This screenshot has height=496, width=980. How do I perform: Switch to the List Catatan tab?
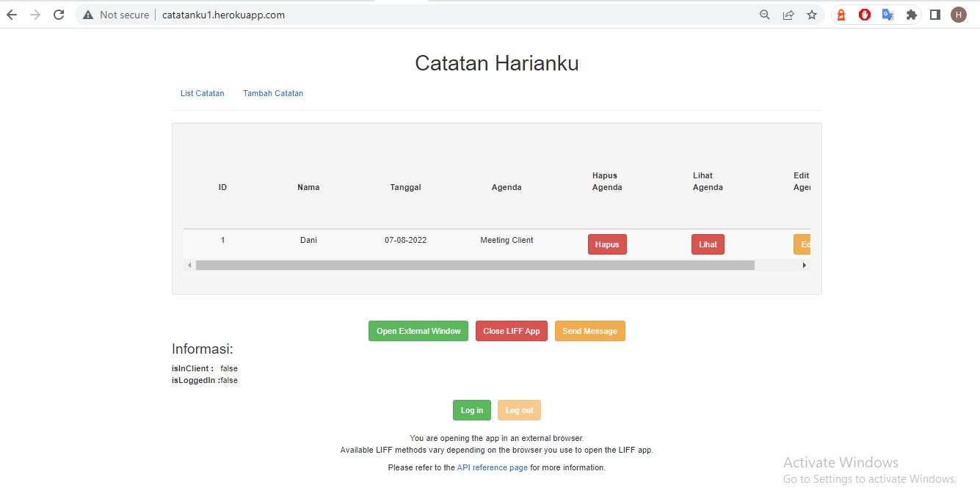[x=203, y=93]
